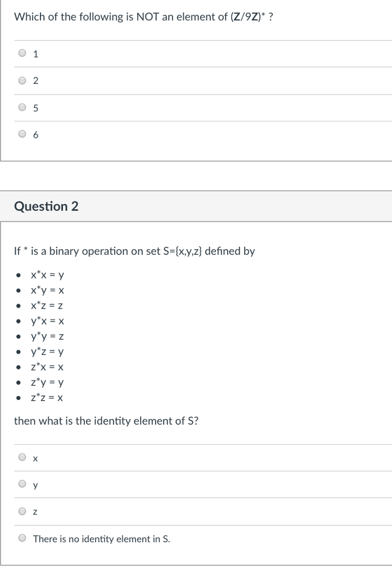Image resolution: width=392 pixels, height=576 pixels.
Task: Click the binary operation question description
Action: [133, 251]
